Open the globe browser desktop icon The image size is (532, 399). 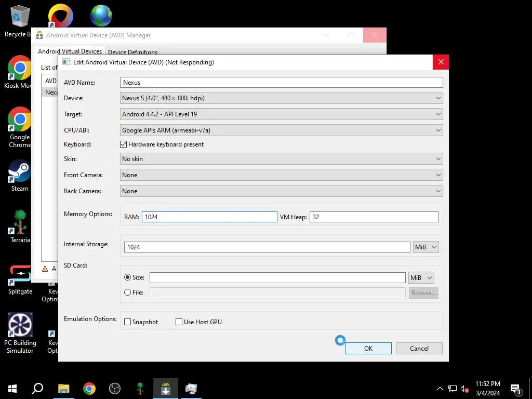click(101, 16)
